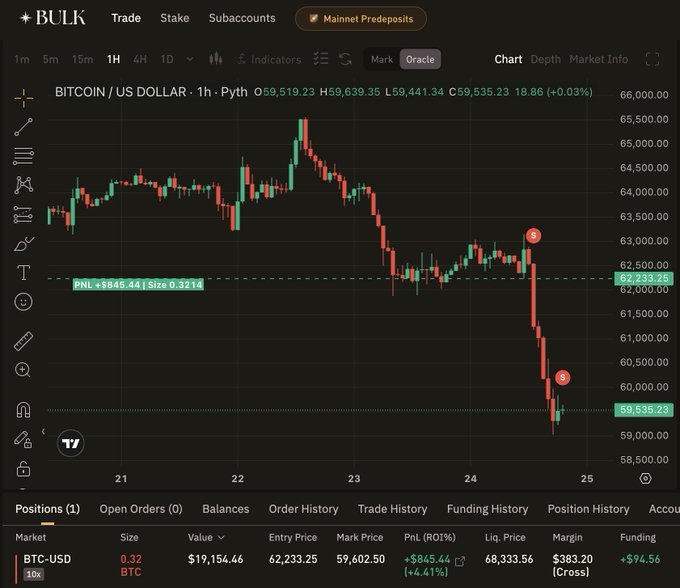Open the Position History tab
The height and width of the screenshot is (588, 680).
(x=588, y=509)
